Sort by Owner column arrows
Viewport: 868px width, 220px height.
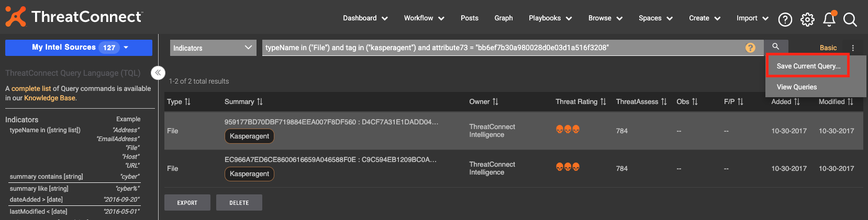495,102
